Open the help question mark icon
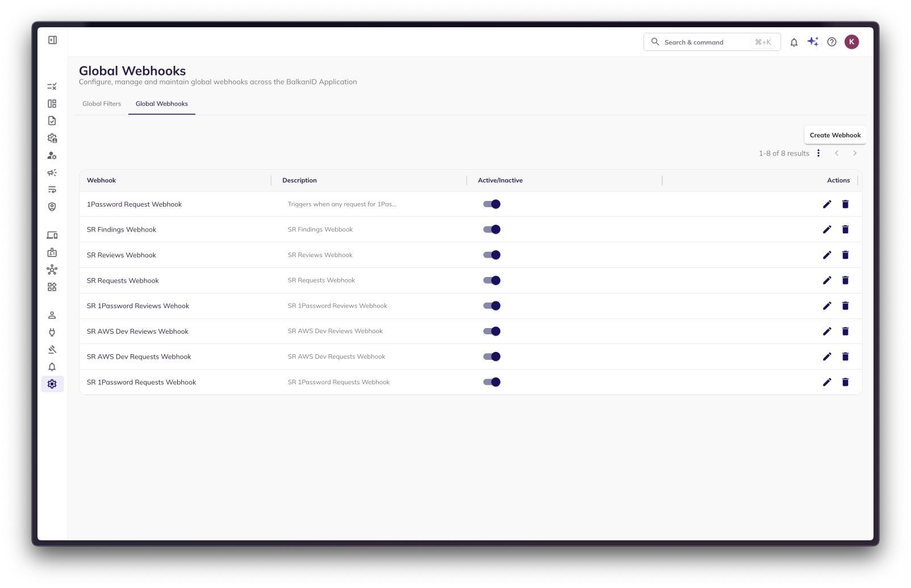This screenshot has height=588, width=911. point(831,42)
